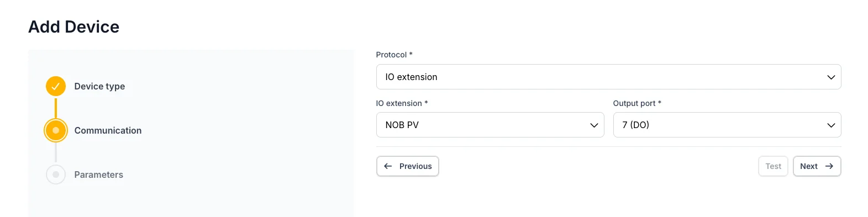The height and width of the screenshot is (217, 868).
Task: Jump to the Parameters step label
Action: tap(98, 174)
